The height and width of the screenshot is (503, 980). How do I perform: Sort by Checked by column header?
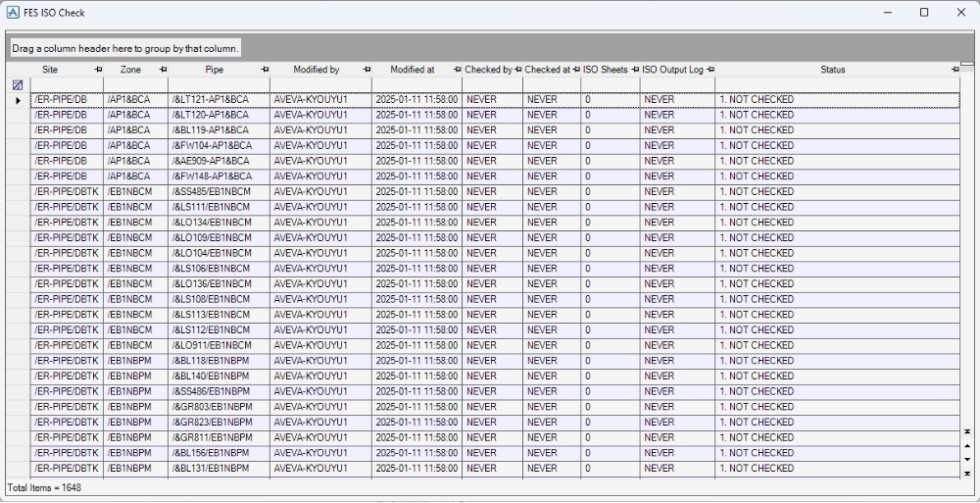click(x=488, y=70)
